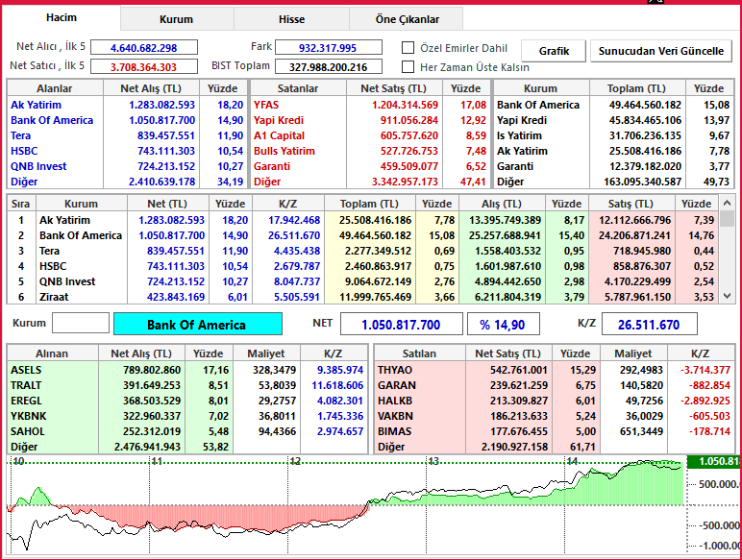Click the NET value box 1.050.817.700
Screen dimensions: 742x560
click(402, 325)
